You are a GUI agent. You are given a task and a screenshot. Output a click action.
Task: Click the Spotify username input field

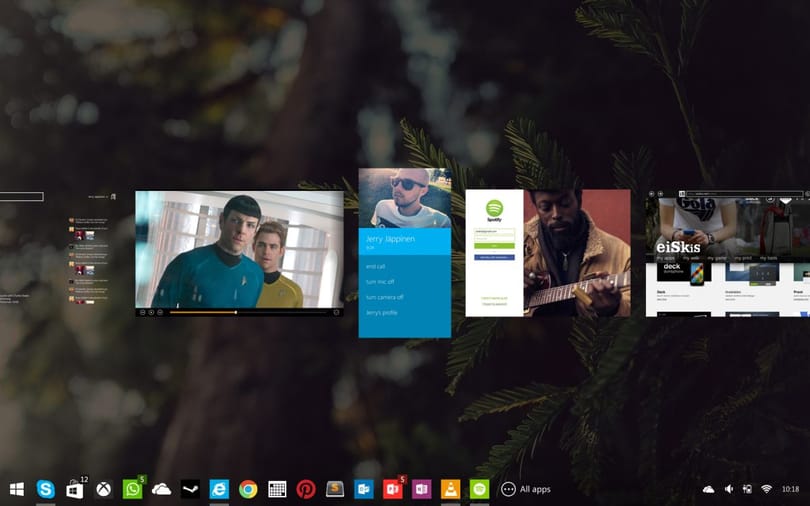coord(494,232)
